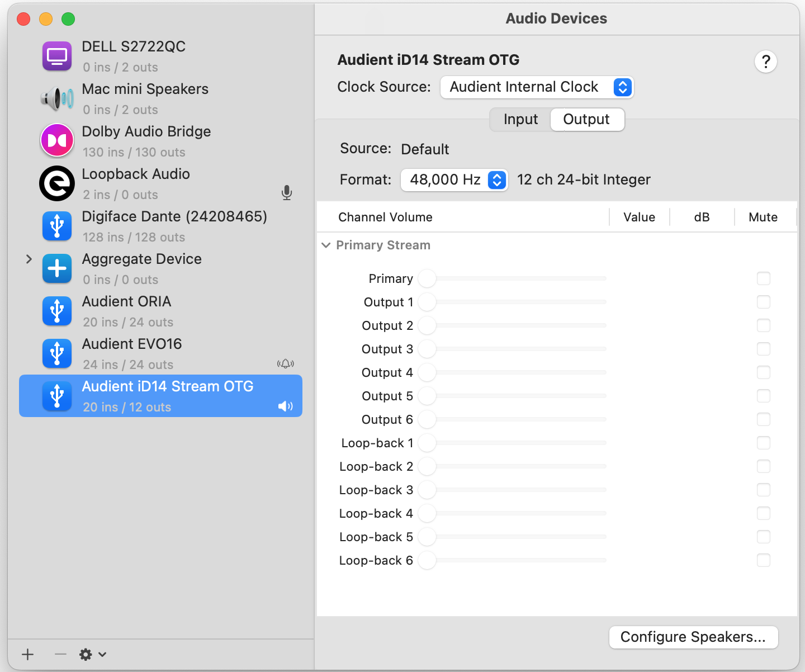This screenshot has height=672, width=805.
Task: Click the "Audient ORIA" device name
Action: tap(127, 301)
